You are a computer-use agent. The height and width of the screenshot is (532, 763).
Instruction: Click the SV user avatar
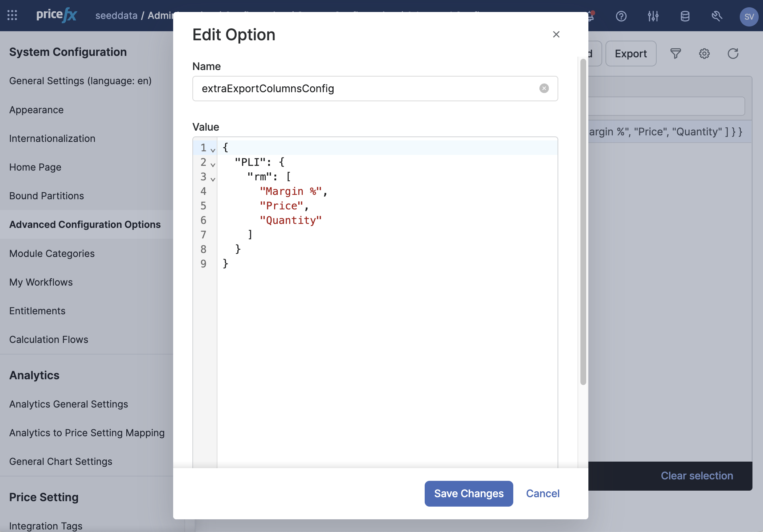tap(748, 17)
